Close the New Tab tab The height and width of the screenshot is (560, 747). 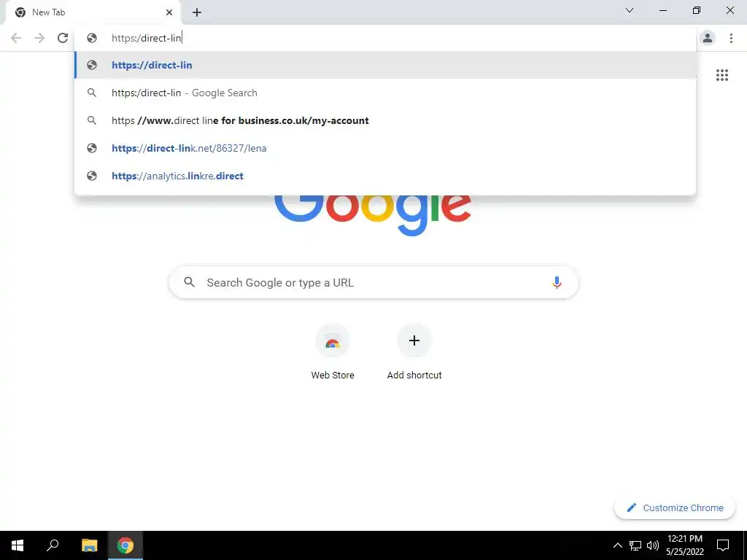click(x=169, y=12)
